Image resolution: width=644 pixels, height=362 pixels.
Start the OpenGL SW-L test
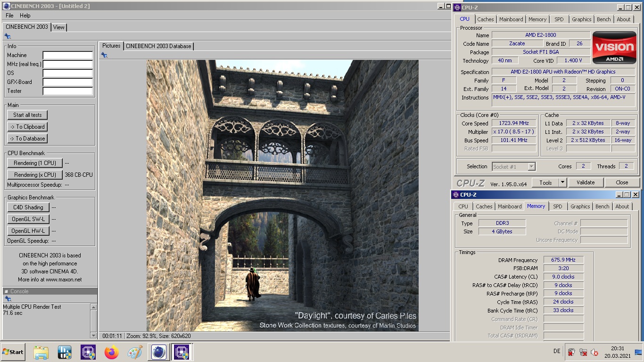(x=28, y=219)
